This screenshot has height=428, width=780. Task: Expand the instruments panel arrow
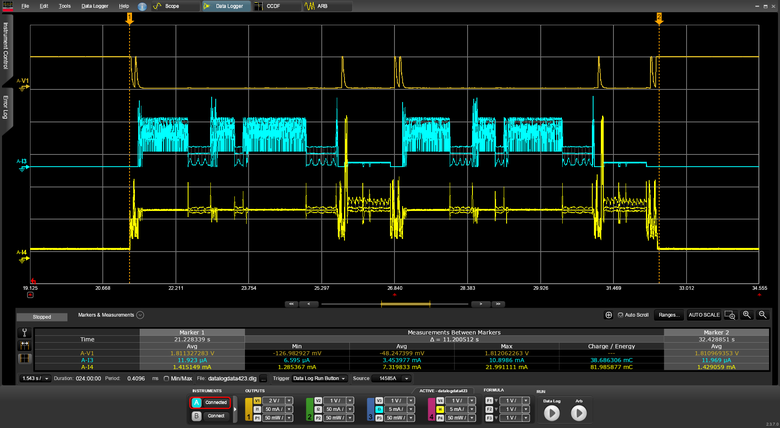(x=235, y=409)
